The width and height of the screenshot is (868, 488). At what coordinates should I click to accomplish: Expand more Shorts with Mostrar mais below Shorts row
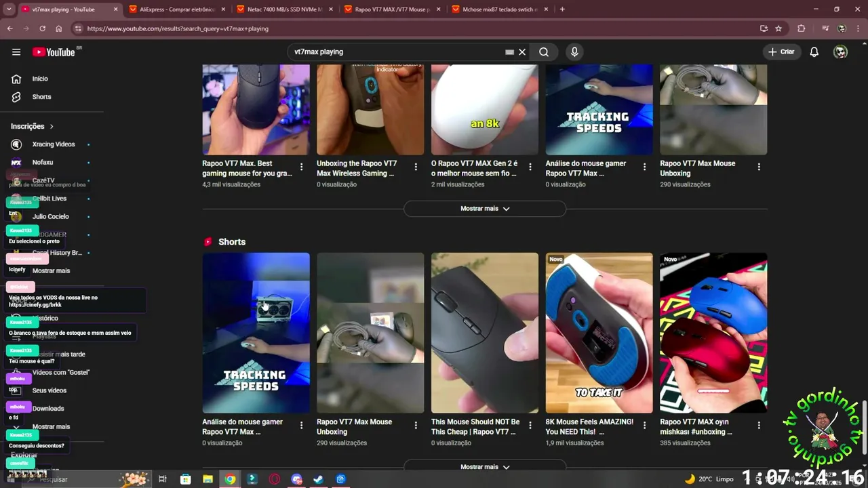(485, 466)
